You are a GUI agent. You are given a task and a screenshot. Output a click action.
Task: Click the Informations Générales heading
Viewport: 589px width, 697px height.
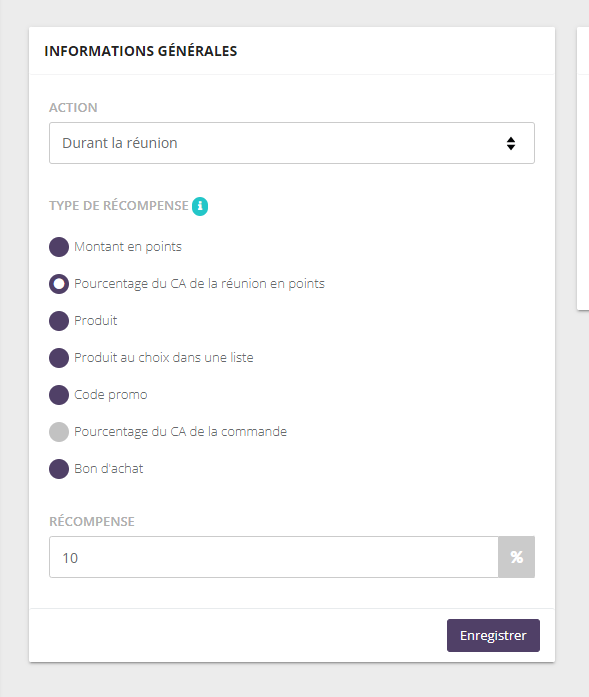tap(141, 51)
